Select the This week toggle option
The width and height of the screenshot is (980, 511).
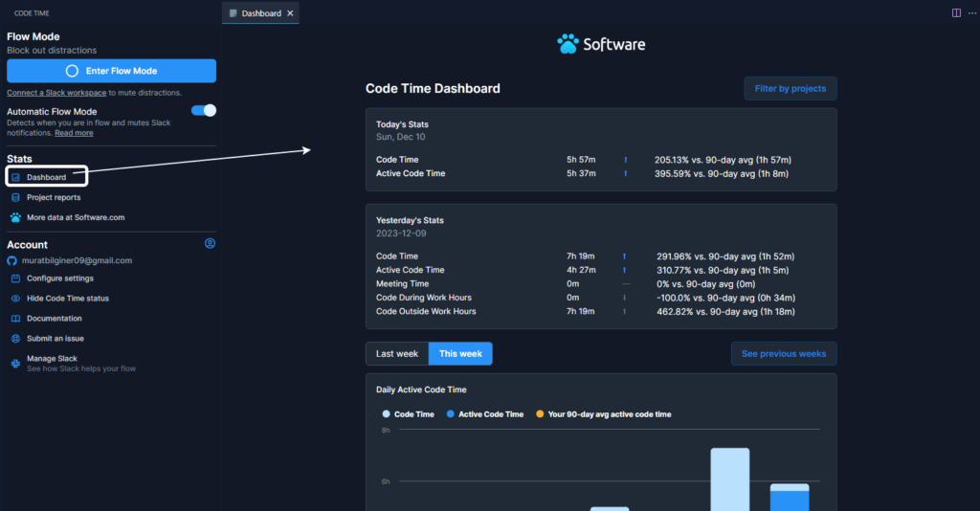tap(460, 354)
